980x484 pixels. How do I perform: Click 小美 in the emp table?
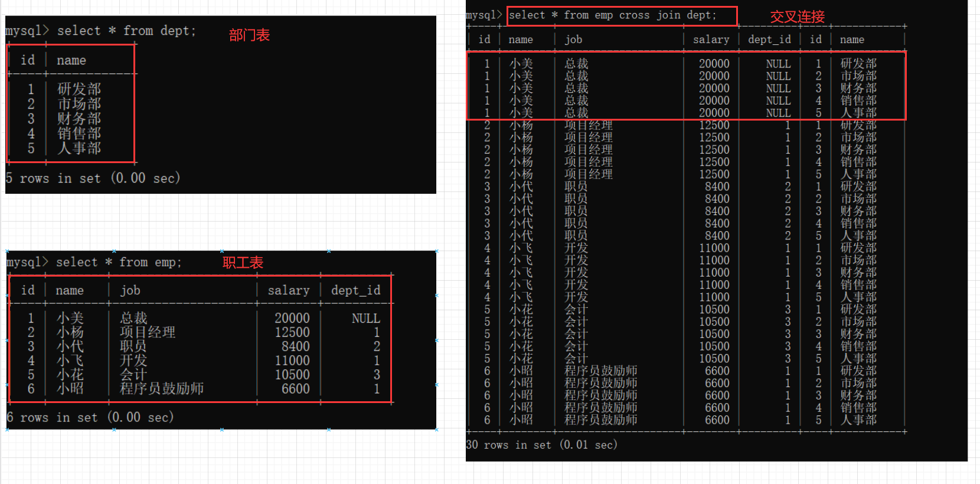pos(70,318)
